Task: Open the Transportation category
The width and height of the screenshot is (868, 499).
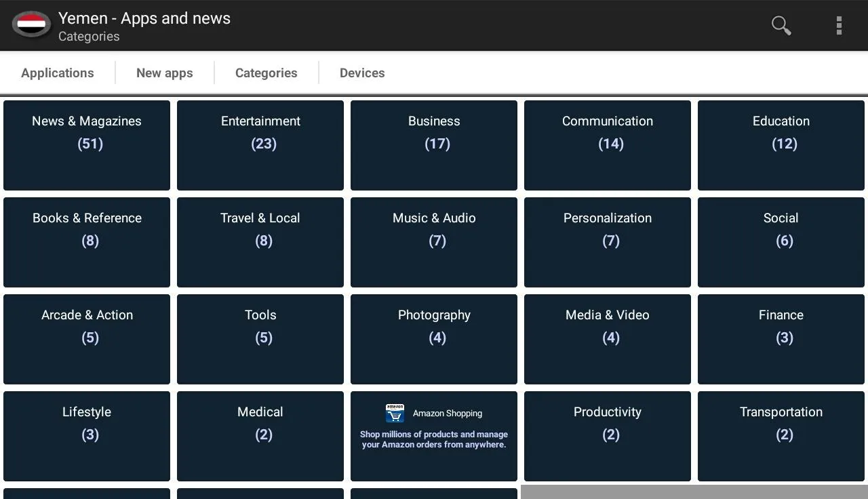Action: click(x=781, y=436)
